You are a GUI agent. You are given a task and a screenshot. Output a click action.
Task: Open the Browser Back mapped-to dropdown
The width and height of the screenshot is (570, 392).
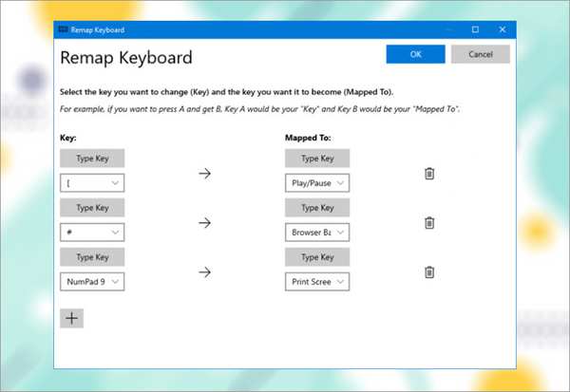pos(317,233)
